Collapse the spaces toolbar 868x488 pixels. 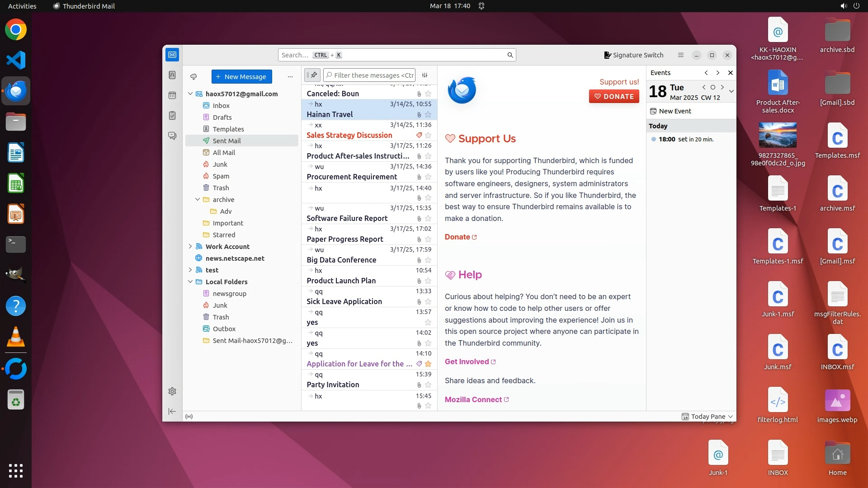point(172,411)
